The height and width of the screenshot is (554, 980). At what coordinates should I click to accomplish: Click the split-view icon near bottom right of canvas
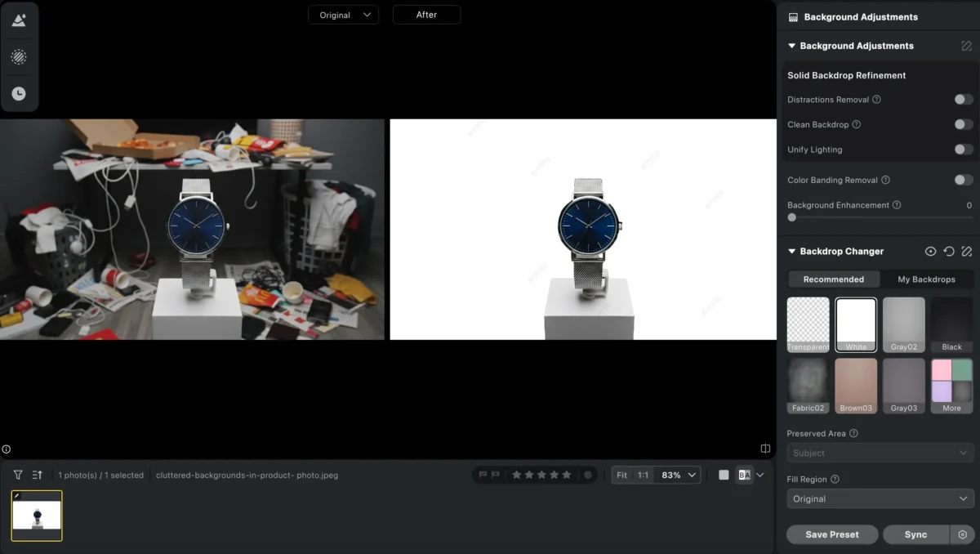(x=764, y=448)
